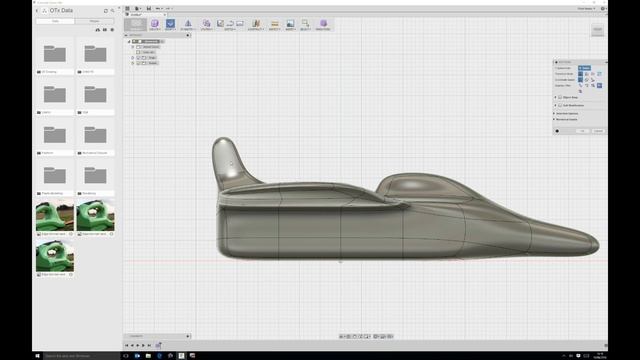Image resolution: width=640 pixels, height=360 pixels.
Task: Switch to People tab in data panel
Action: (x=94, y=21)
